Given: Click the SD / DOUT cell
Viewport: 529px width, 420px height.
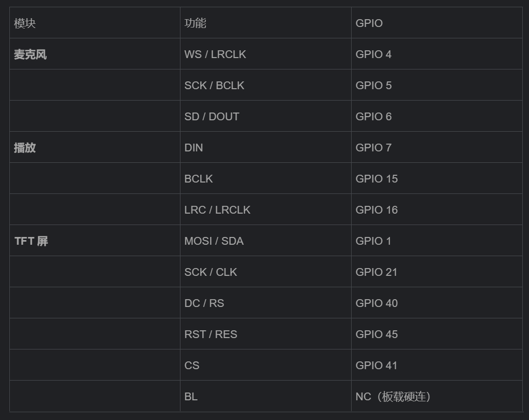Looking at the screenshot, I should [x=266, y=116].
